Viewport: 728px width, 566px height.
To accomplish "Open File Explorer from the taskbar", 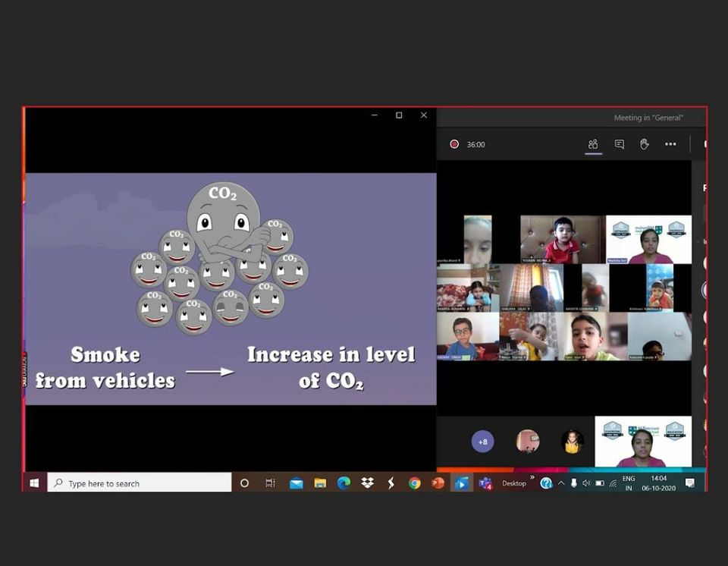I will pyautogui.click(x=320, y=484).
